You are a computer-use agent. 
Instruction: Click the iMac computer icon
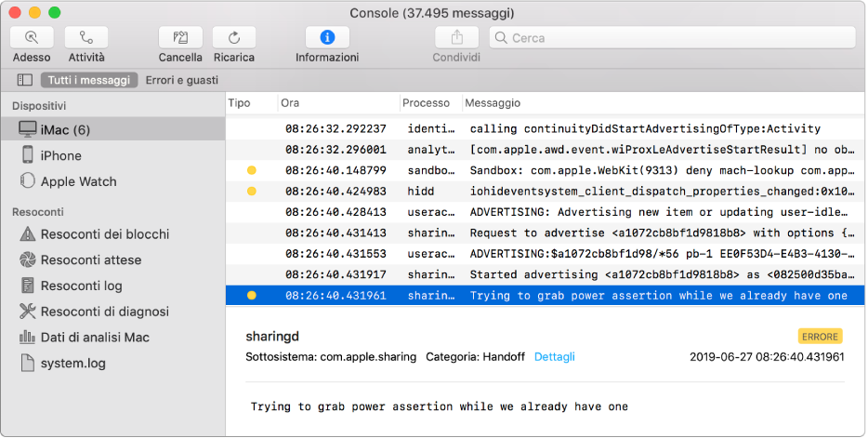point(27,129)
